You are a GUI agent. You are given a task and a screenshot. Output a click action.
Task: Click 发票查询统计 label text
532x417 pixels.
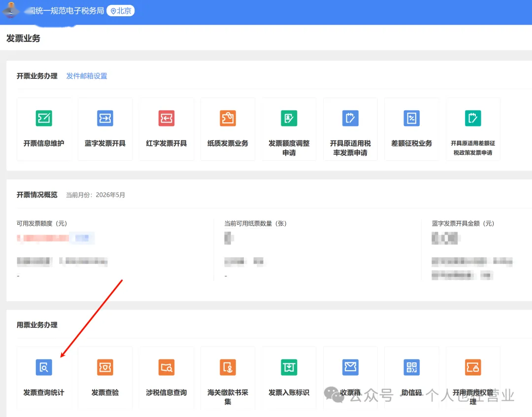pos(44,392)
